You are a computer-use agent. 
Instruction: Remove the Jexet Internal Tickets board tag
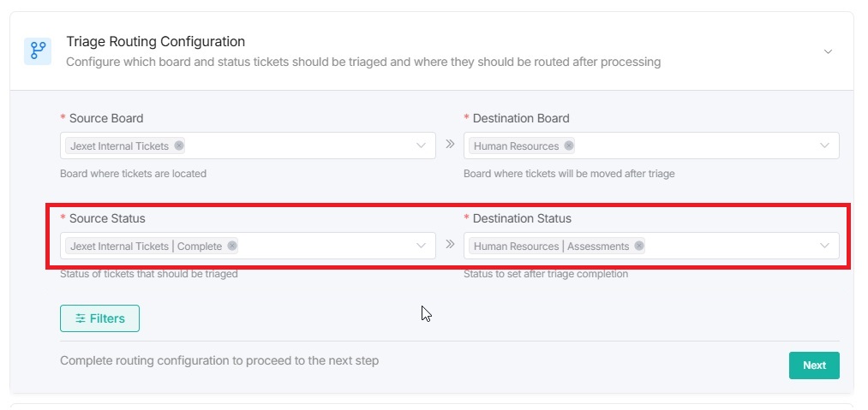(179, 146)
